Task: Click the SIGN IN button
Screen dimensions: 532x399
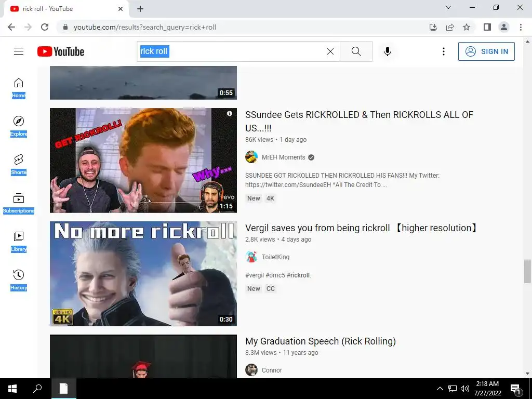Action: pos(486,51)
